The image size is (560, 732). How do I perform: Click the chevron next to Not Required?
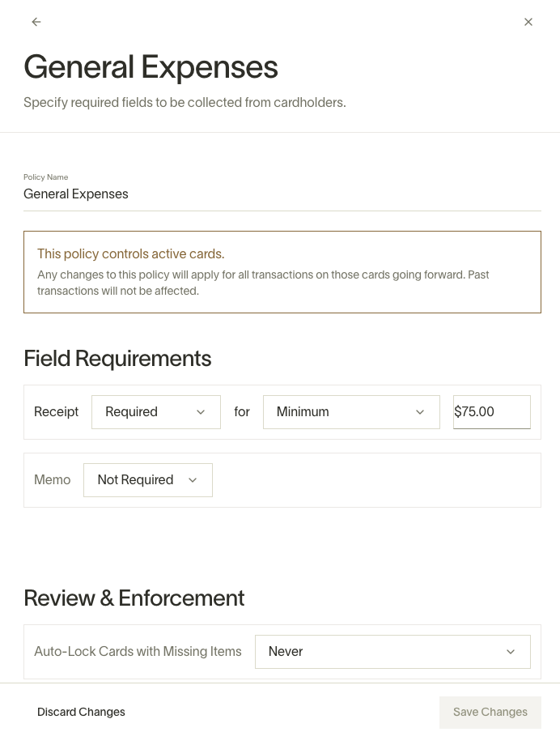click(x=193, y=480)
